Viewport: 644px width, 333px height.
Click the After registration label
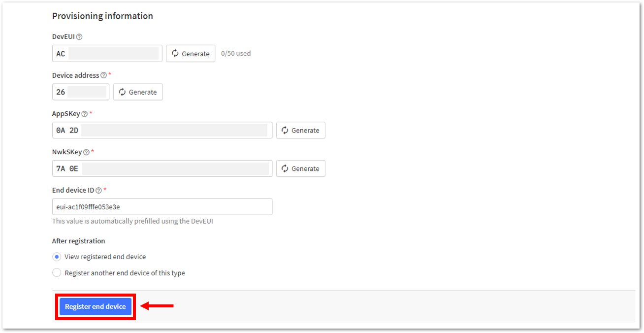[79, 241]
